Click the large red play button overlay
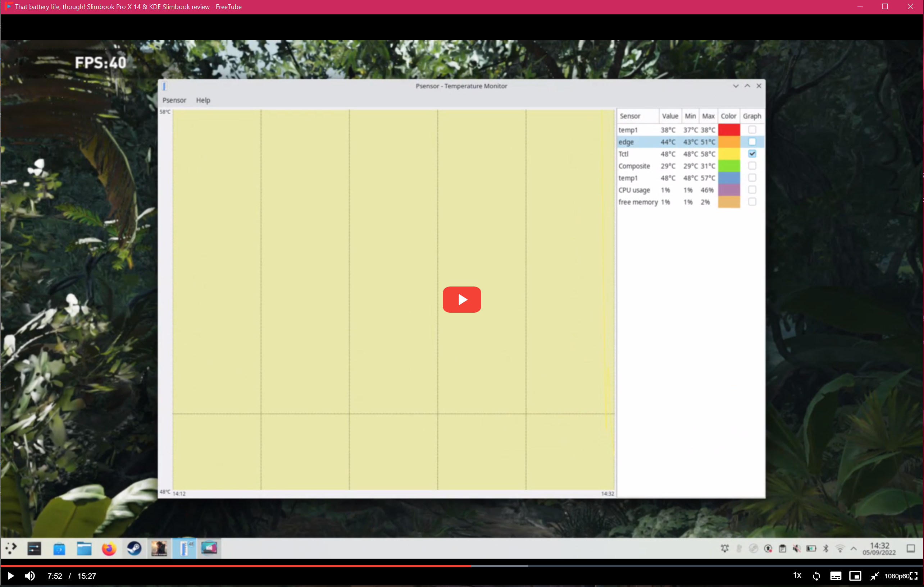 (461, 299)
